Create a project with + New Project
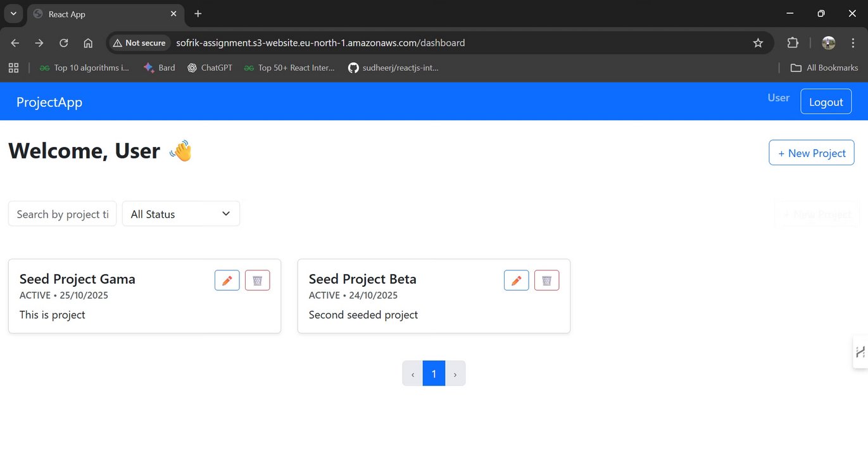868x456 pixels. pyautogui.click(x=812, y=153)
